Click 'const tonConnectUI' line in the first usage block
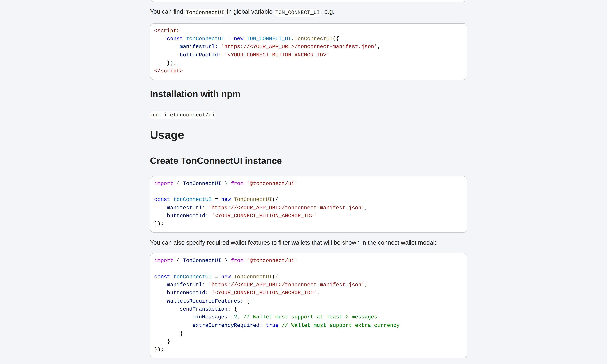Image resolution: width=607 pixels, height=364 pixels. [216, 199]
